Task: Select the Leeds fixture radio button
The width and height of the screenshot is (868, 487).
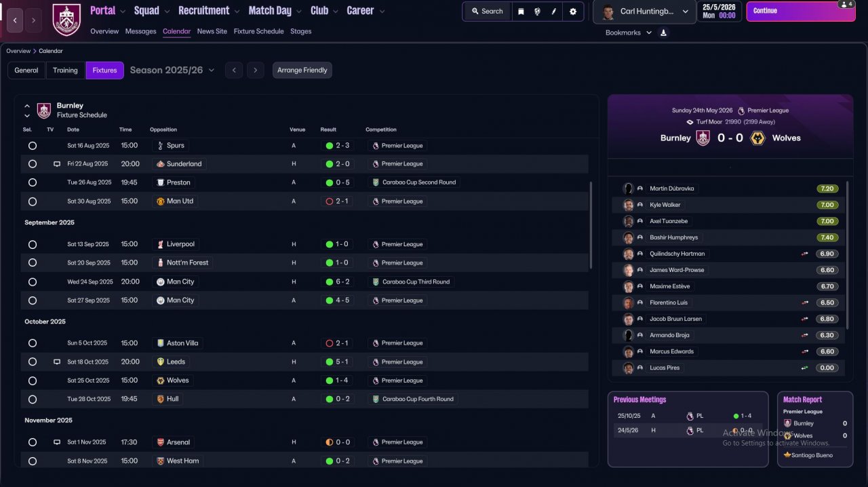Action: pos(33,362)
